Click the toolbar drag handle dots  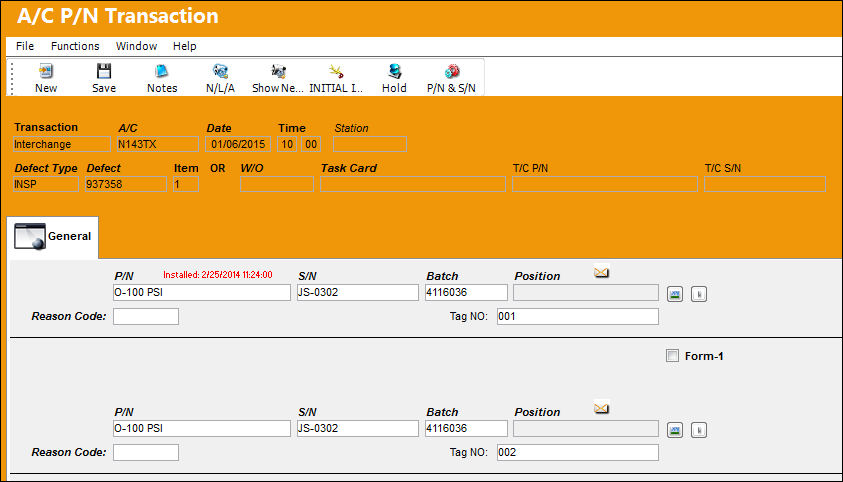tap(12, 78)
